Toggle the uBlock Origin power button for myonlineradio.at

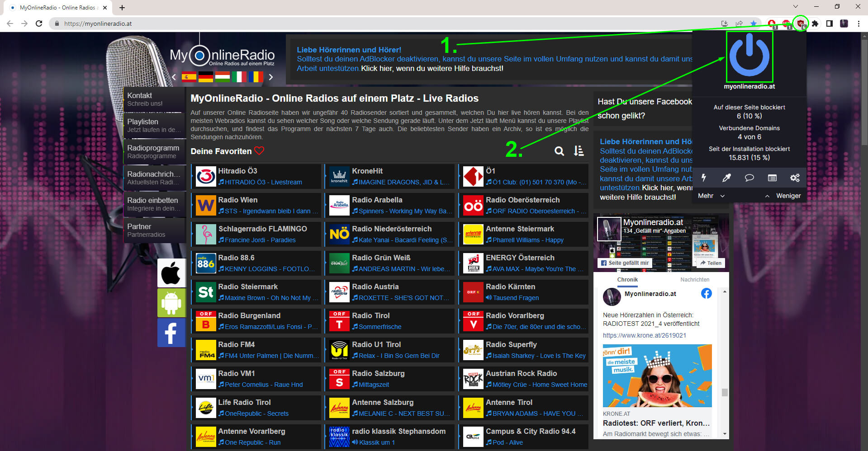(749, 56)
